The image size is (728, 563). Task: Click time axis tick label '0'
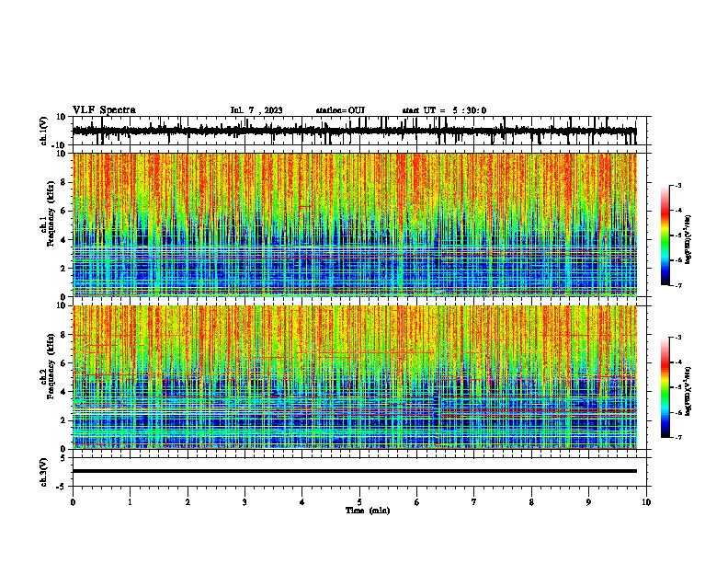pyautogui.click(x=73, y=502)
